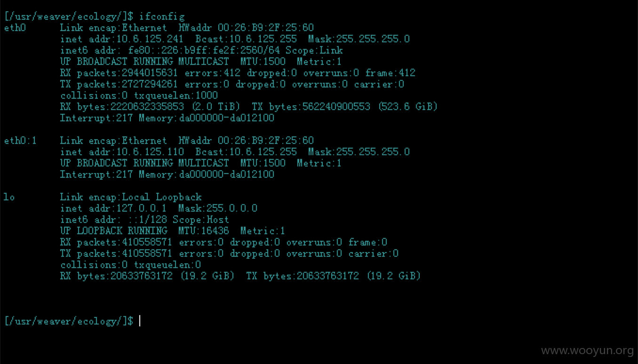The height and width of the screenshot is (364, 638).
Task: Click the txqueuelen:1000 text
Action: [x=175, y=95]
